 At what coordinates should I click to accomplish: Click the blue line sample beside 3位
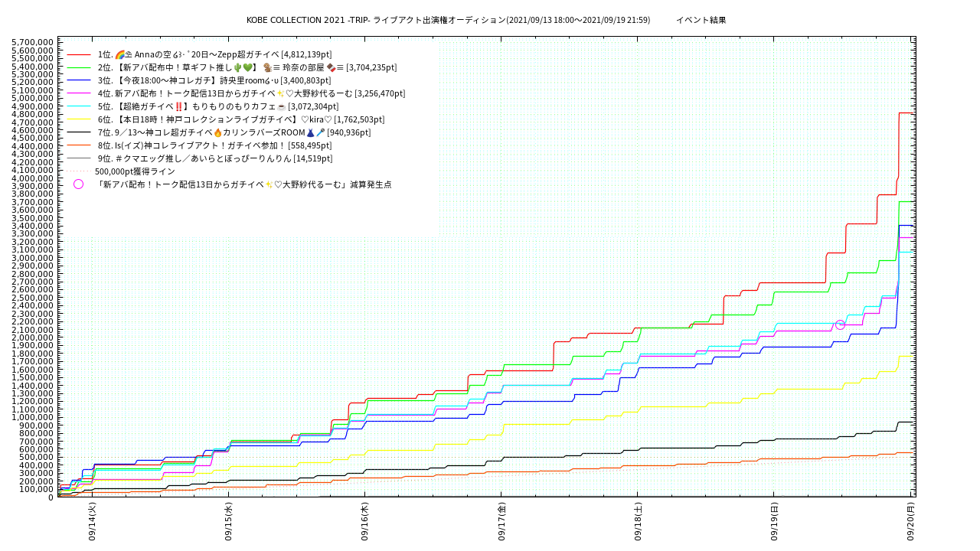pyautogui.click(x=79, y=80)
